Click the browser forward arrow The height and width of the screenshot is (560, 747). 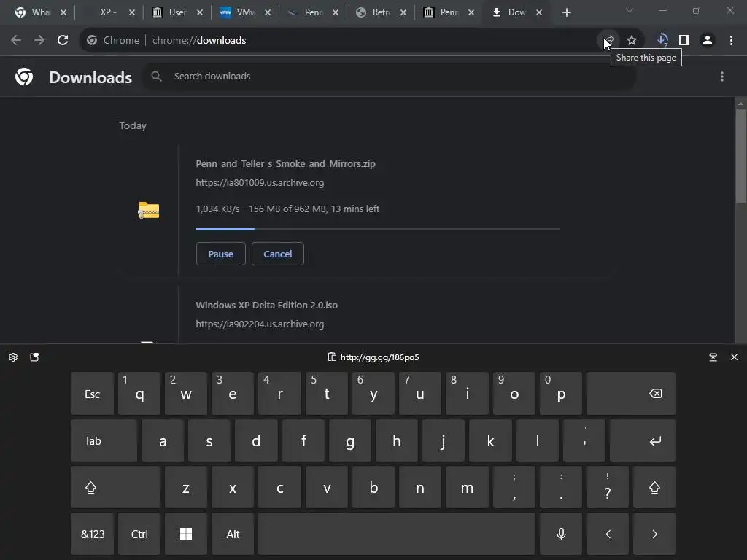pyautogui.click(x=39, y=41)
